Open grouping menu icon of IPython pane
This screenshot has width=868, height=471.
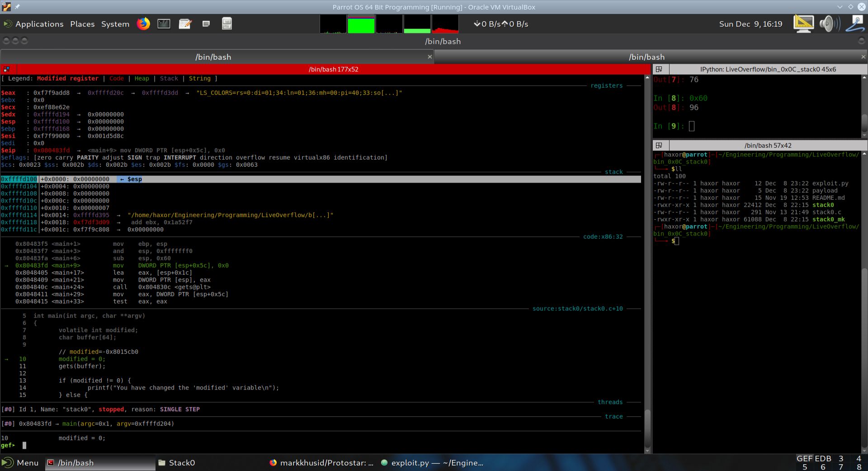point(659,69)
